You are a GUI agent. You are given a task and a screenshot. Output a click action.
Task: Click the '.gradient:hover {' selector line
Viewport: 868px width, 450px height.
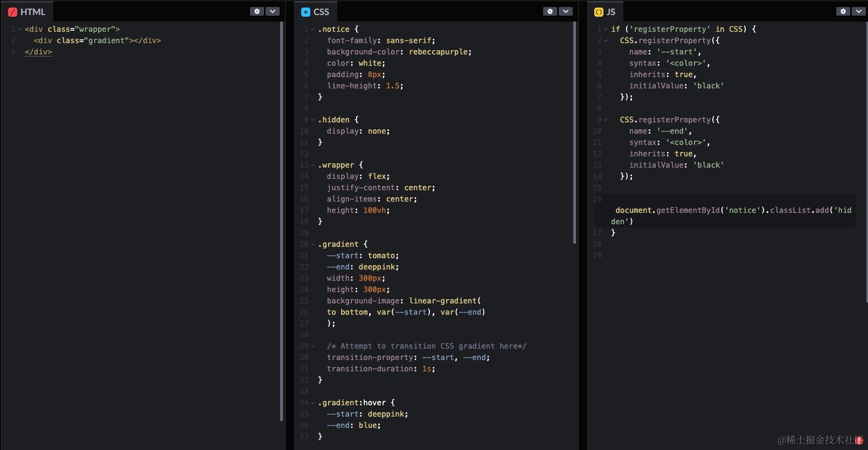click(x=356, y=403)
